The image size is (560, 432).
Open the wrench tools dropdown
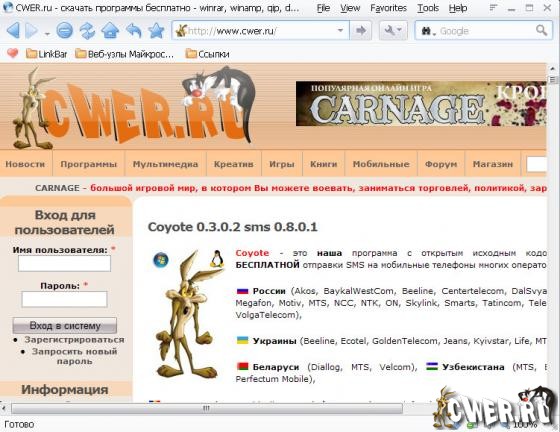point(393,31)
